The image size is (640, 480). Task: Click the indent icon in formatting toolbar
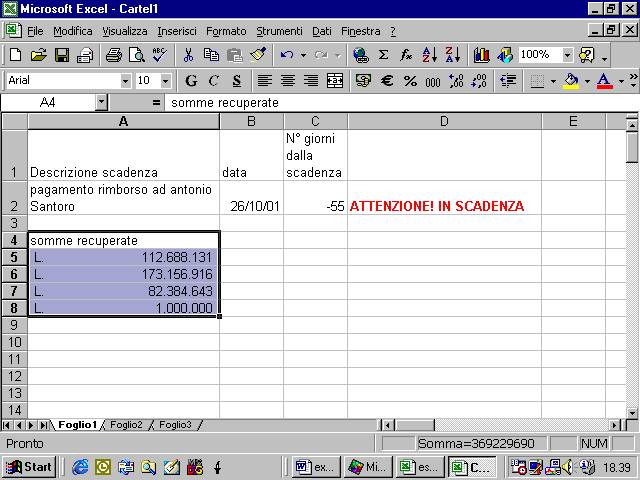click(508, 80)
